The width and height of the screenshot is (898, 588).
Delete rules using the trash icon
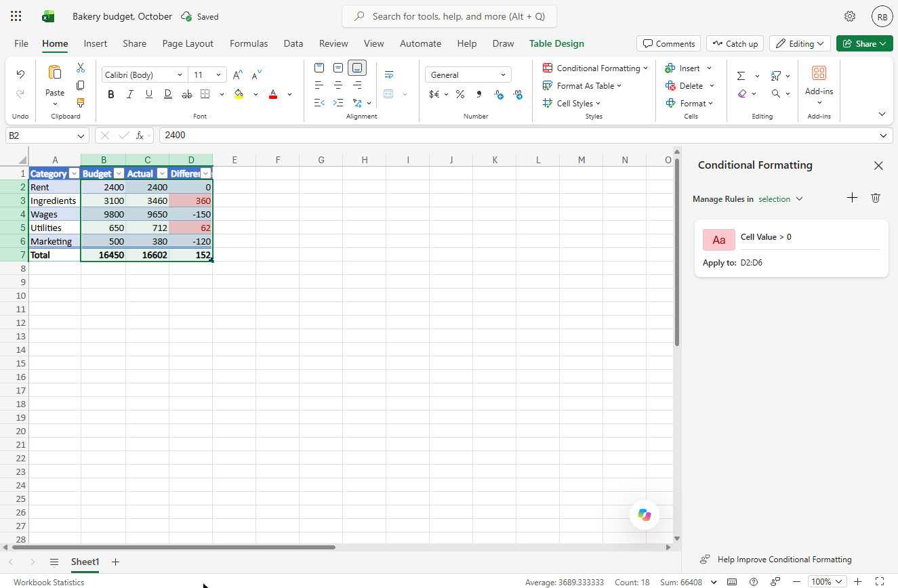876,198
